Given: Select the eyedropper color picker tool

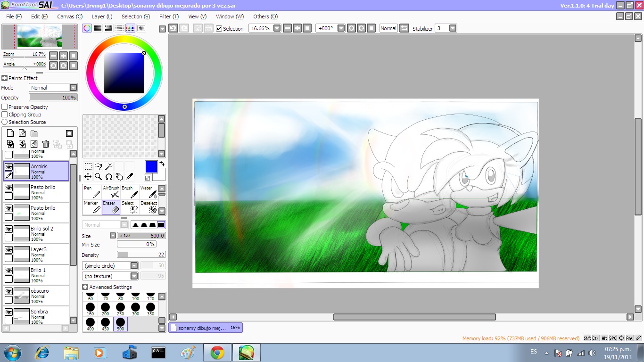Looking at the screenshot, I should [x=130, y=177].
